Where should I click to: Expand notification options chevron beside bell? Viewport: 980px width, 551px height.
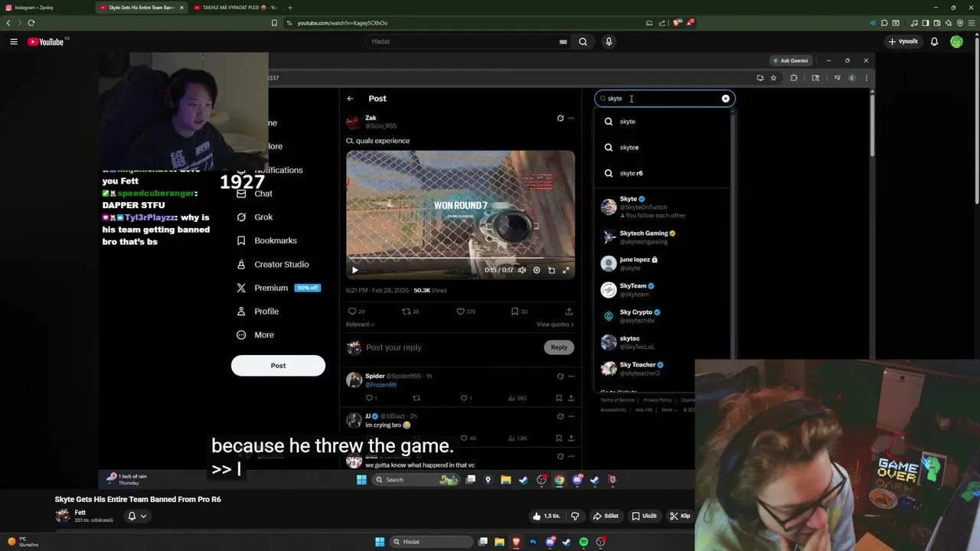143,516
